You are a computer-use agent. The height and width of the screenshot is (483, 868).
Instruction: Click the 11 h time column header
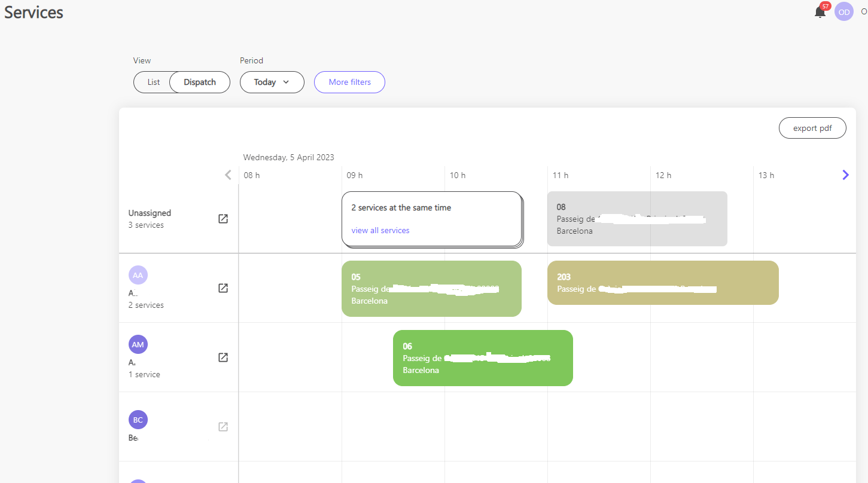pyautogui.click(x=561, y=175)
